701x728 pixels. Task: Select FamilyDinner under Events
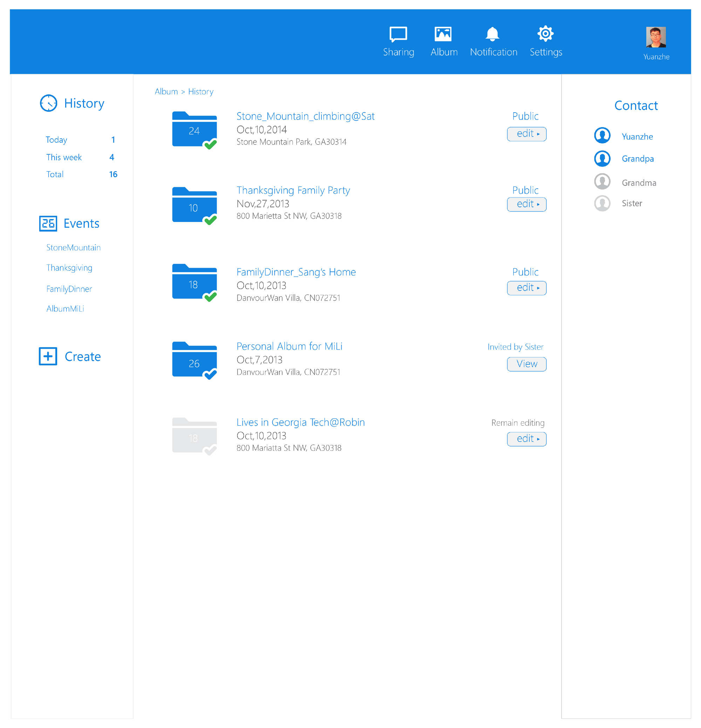click(x=69, y=289)
